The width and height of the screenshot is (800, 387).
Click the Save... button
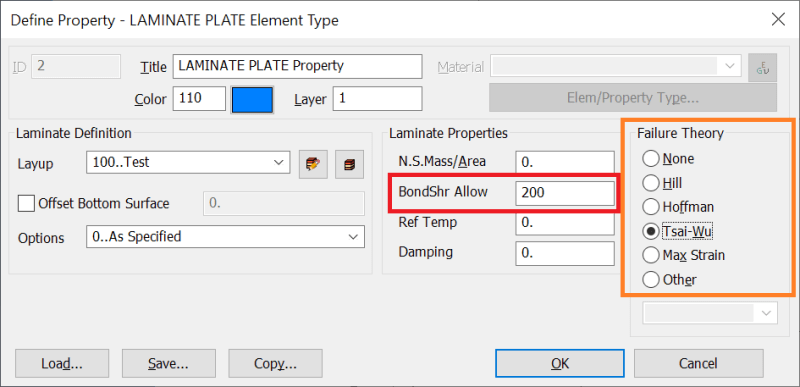pos(168,363)
